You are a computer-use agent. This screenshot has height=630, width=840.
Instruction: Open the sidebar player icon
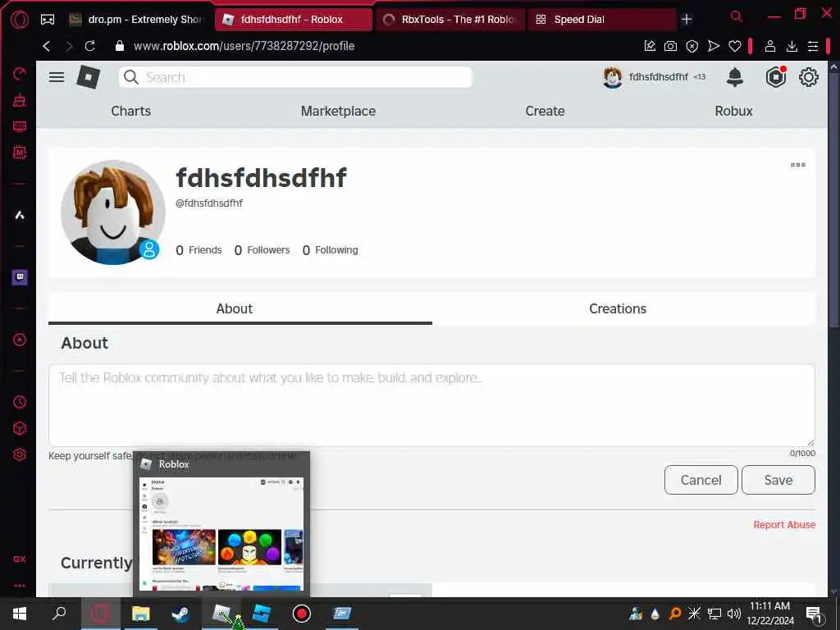tap(20, 340)
